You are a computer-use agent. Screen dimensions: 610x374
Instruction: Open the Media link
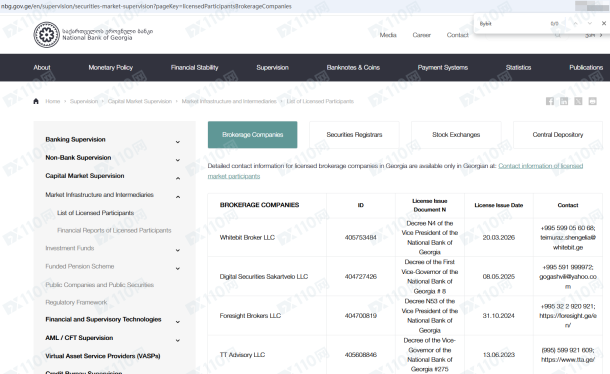388,35
